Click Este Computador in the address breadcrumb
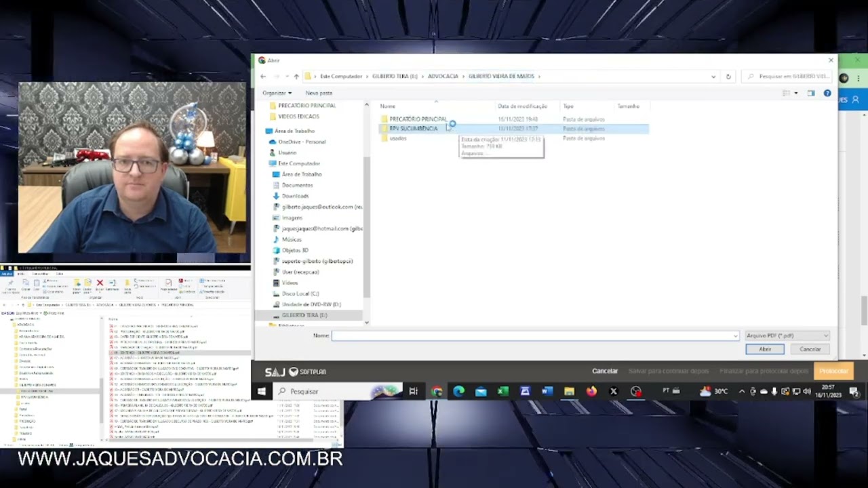This screenshot has height=488, width=868. (341, 77)
